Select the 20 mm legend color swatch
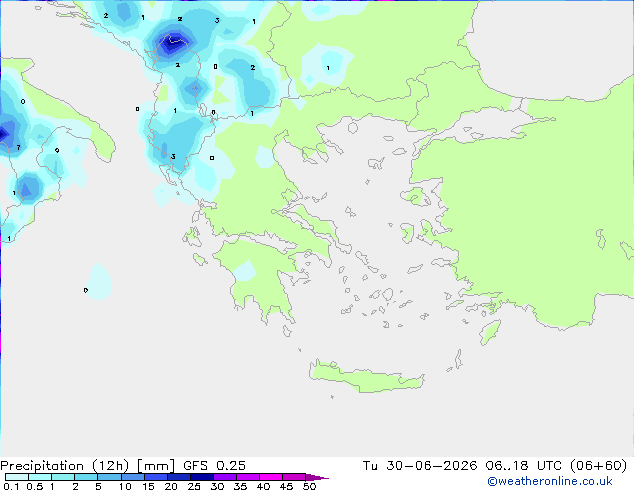The image size is (634, 490). (x=178, y=477)
